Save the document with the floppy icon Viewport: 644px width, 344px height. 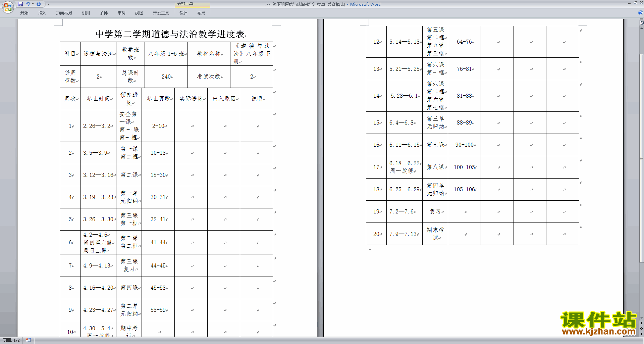20,4
